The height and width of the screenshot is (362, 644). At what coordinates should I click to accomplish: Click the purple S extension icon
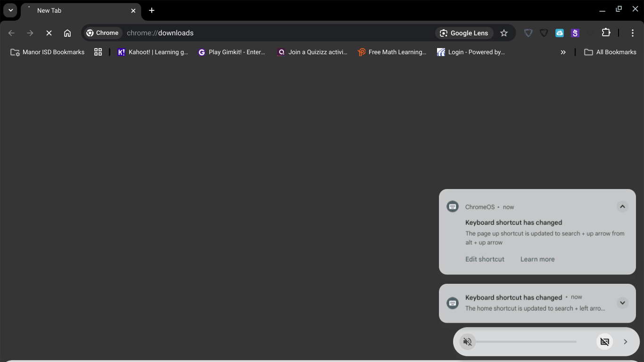[x=575, y=33]
